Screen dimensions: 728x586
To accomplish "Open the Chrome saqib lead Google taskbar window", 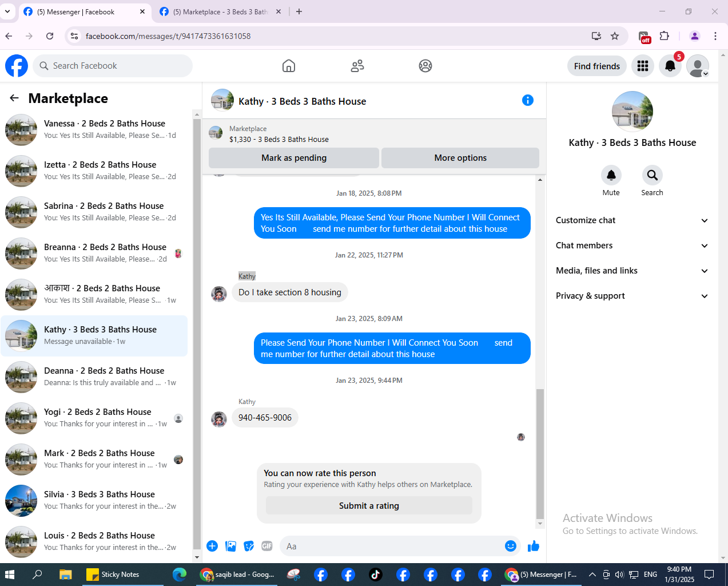I will tap(237, 575).
